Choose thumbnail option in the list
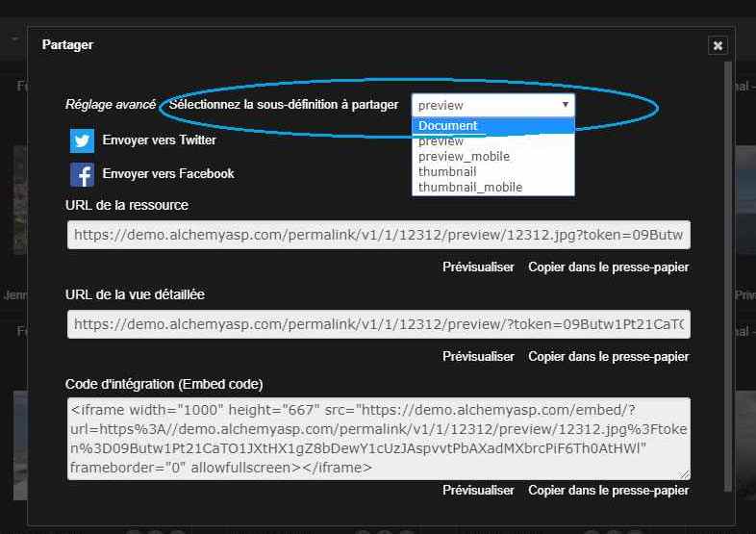The width and height of the screenshot is (756, 534). (x=493, y=171)
